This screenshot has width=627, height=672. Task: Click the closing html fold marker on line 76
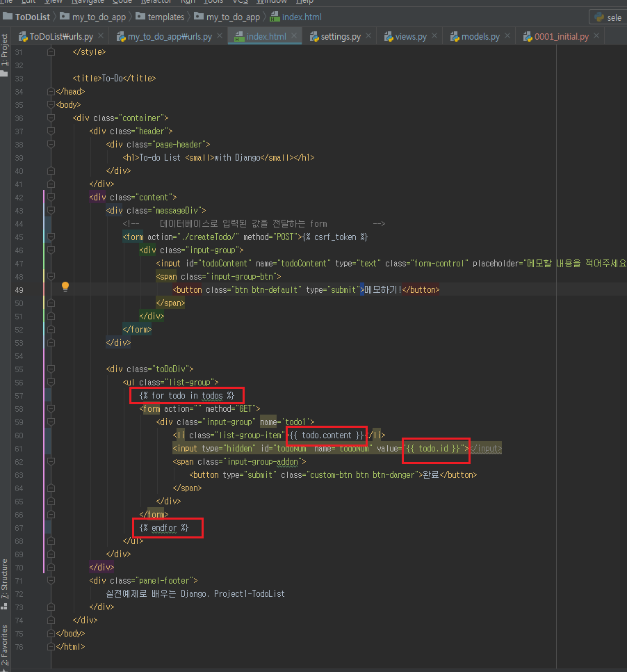pyautogui.click(x=51, y=647)
